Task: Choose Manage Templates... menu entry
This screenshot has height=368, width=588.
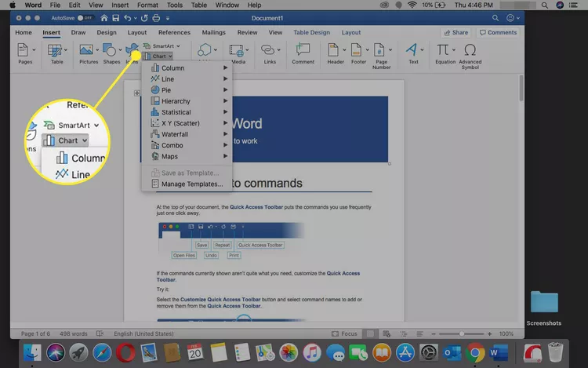Action: tap(187, 184)
